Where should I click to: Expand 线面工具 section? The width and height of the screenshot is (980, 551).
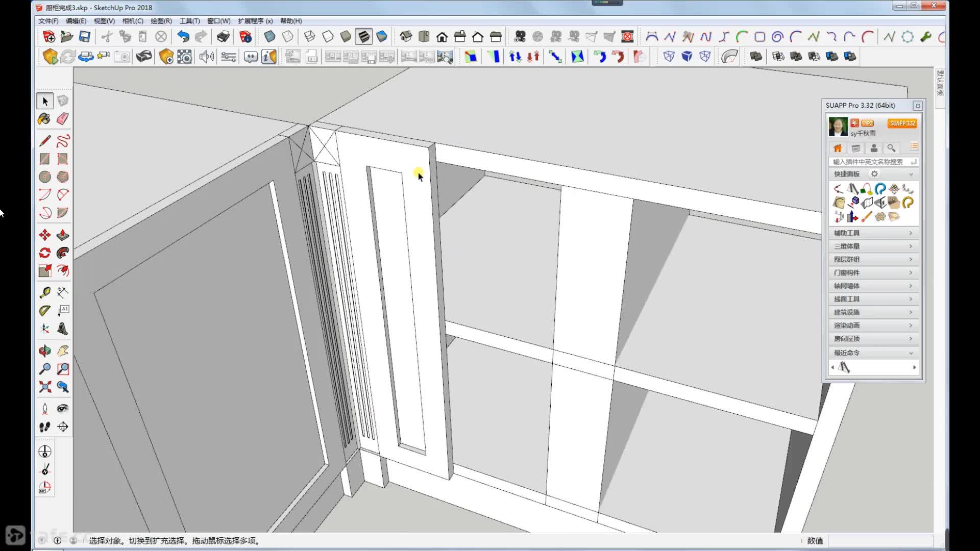pyautogui.click(x=873, y=299)
